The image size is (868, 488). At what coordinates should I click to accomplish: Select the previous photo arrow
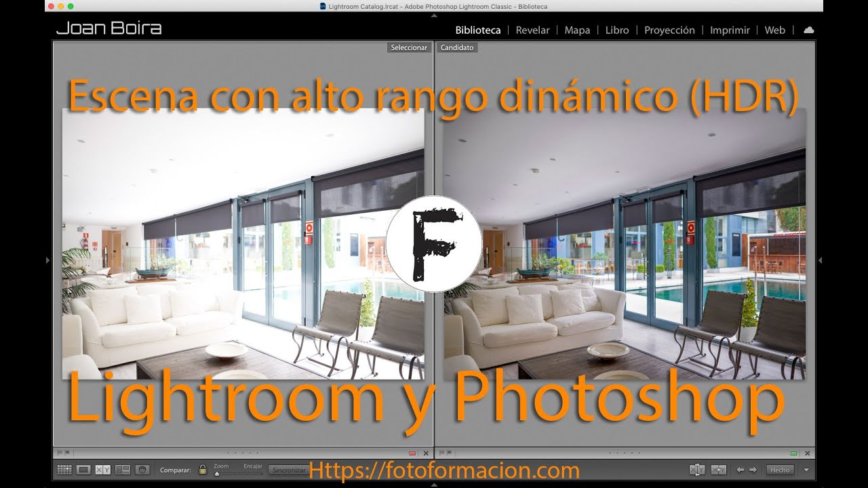click(741, 469)
